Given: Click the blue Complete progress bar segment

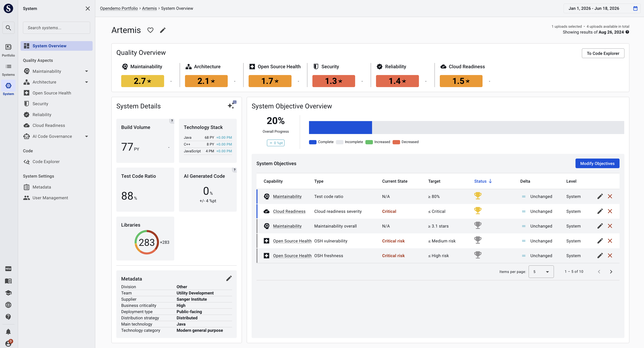Looking at the screenshot, I should 340,128.
